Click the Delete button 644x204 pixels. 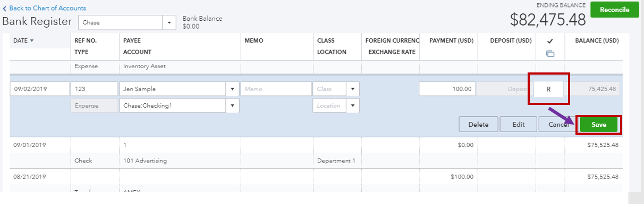coord(478,125)
